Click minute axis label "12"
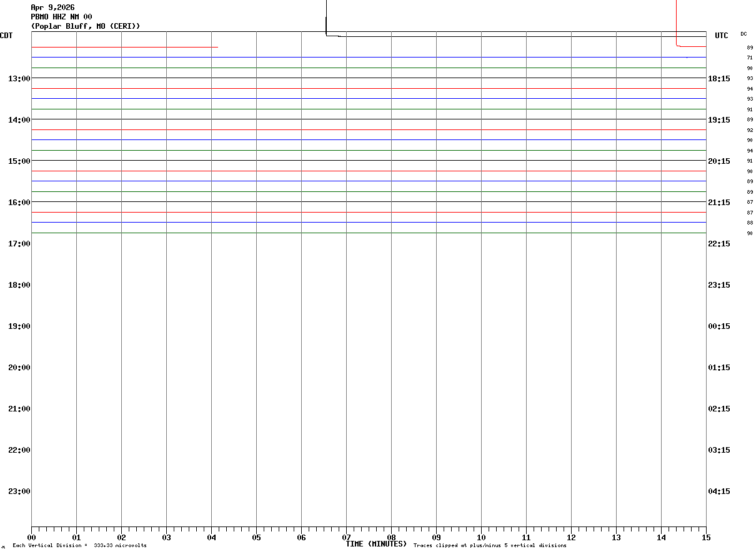756x554 pixels. [x=571, y=537]
